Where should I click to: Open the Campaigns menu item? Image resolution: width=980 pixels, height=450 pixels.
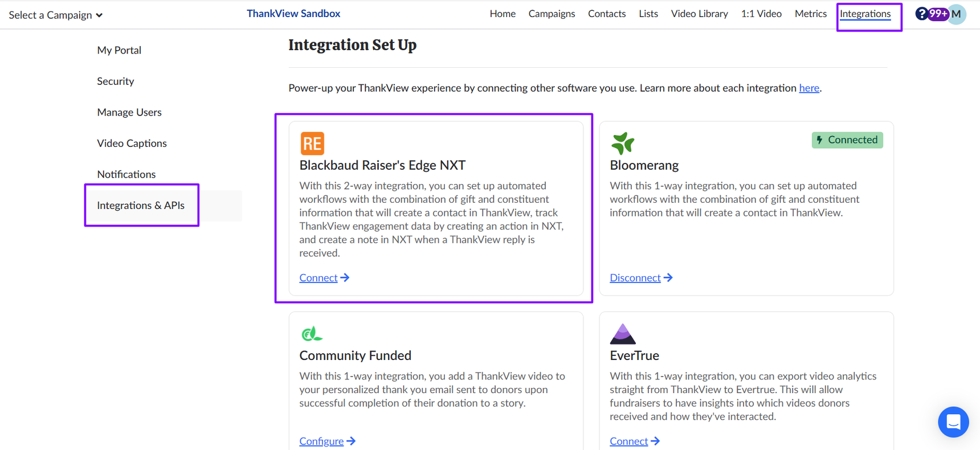[552, 14]
